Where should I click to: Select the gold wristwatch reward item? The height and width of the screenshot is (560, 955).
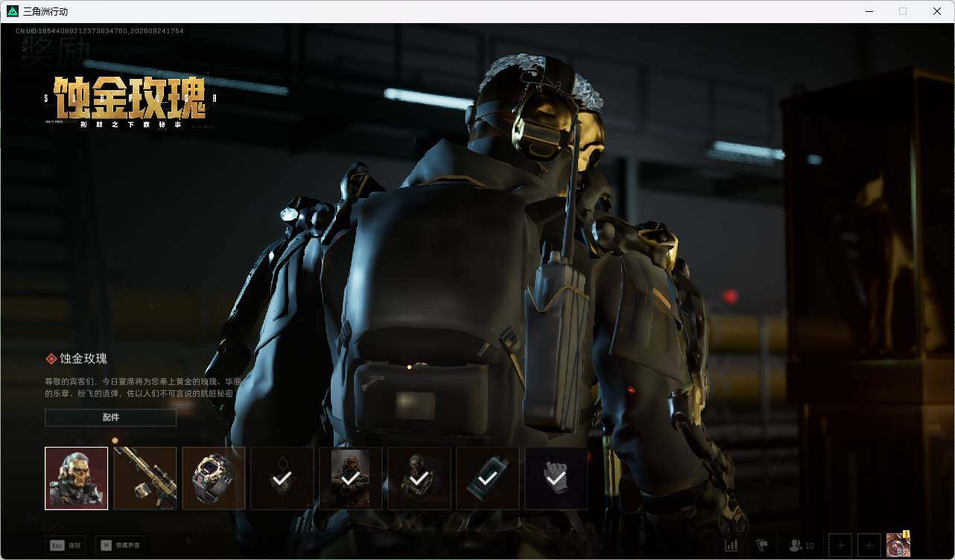tap(214, 478)
